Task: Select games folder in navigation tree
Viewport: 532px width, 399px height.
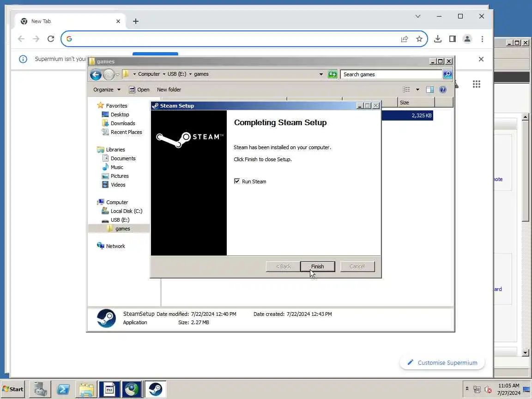Action: click(x=118, y=229)
